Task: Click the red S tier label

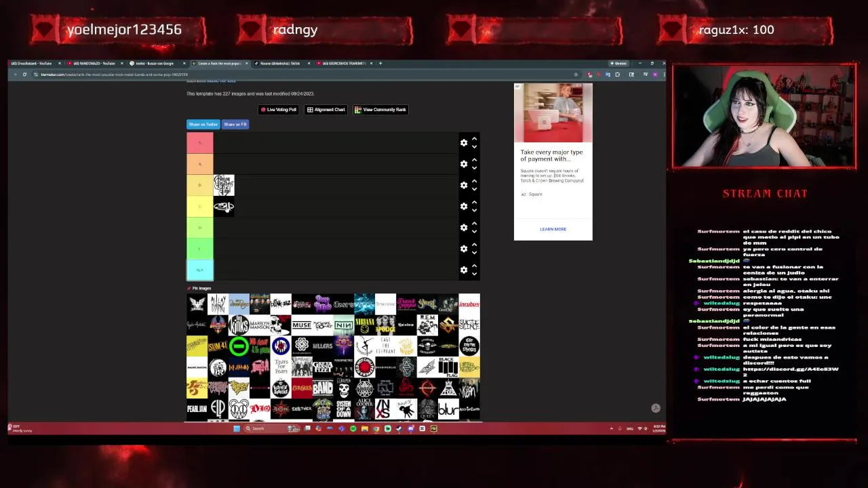Action: [200, 143]
